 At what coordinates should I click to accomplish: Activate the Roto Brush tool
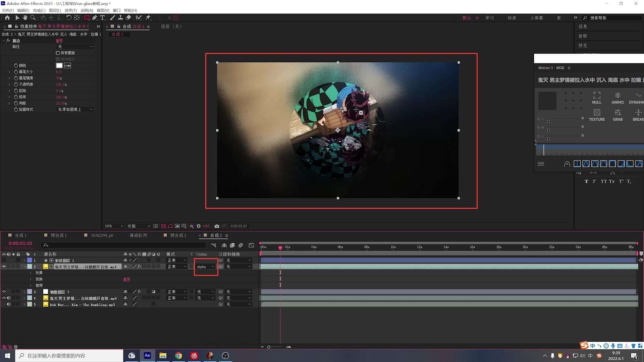click(x=138, y=18)
